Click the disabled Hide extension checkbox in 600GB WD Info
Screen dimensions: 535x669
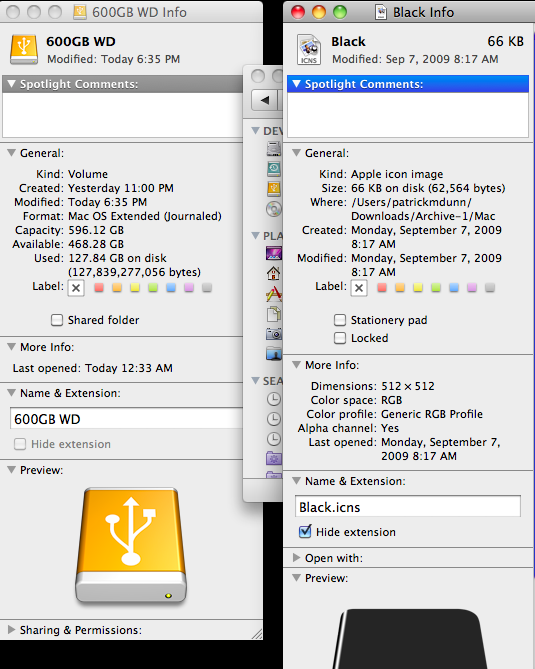(20, 444)
